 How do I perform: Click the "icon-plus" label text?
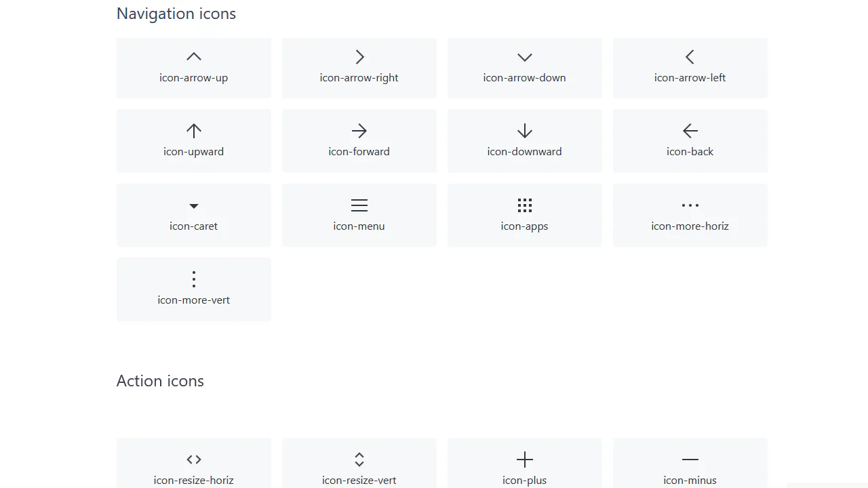525,481
